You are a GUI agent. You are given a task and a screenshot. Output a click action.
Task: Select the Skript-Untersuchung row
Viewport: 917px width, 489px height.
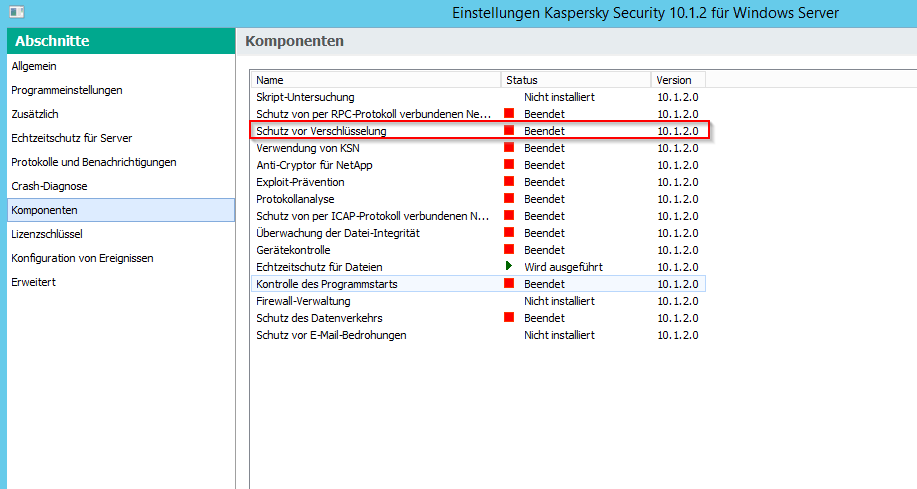pyautogui.click(x=478, y=97)
